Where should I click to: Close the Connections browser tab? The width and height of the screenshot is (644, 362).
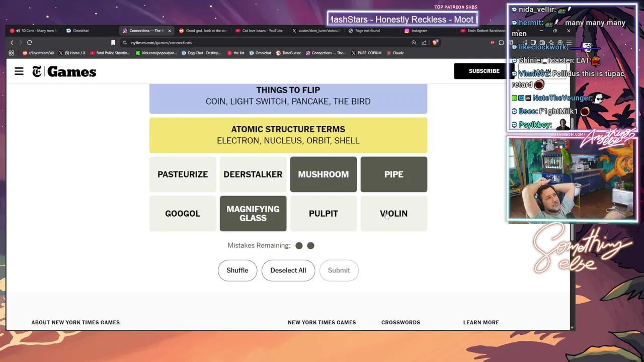coord(170,31)
